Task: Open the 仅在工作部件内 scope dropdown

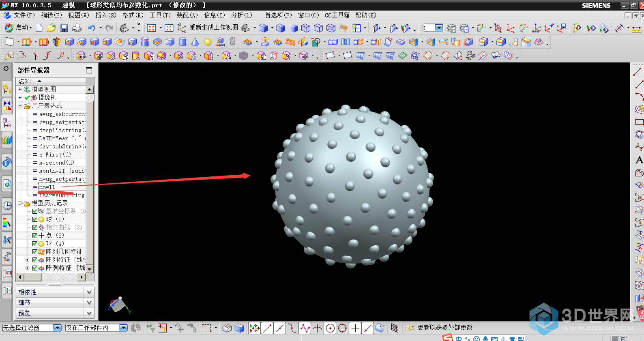Action: [x=124, y=328]
